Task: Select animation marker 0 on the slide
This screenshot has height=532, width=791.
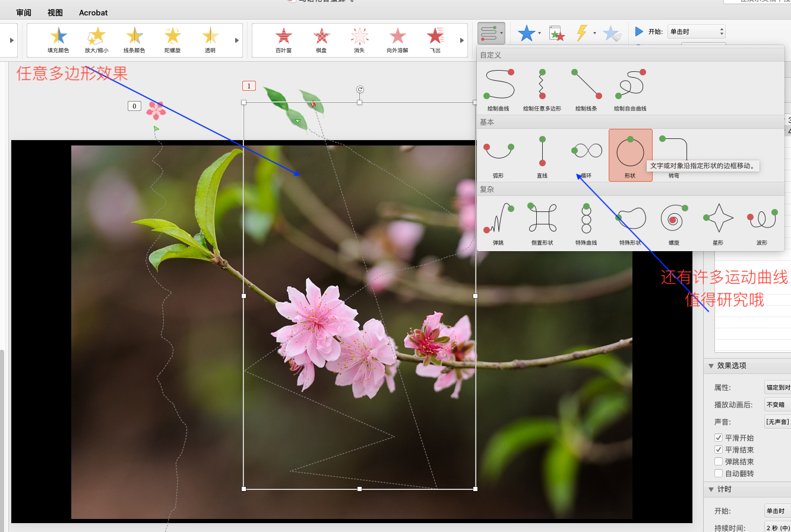Action: point(134,106)
